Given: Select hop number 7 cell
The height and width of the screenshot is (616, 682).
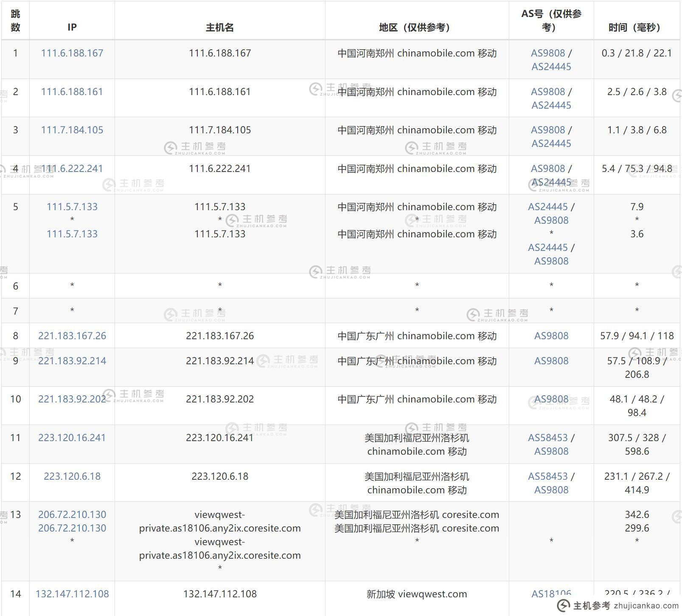Looking at the screenshot, I should (x=15, y=311).
